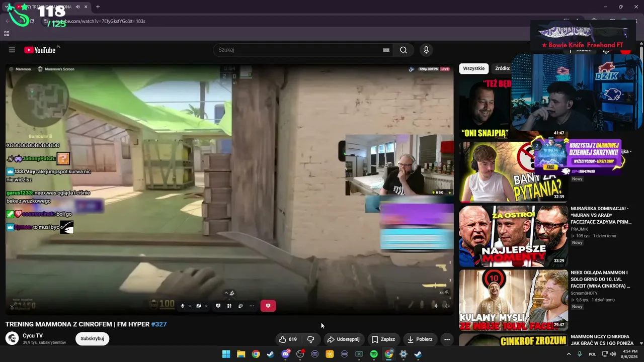Select the Wszystkie filter chip

click(x=474, y=68)
